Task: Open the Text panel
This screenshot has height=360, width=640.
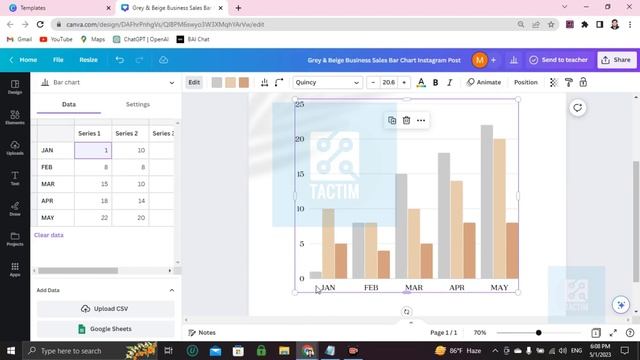Action: (15, 178)
